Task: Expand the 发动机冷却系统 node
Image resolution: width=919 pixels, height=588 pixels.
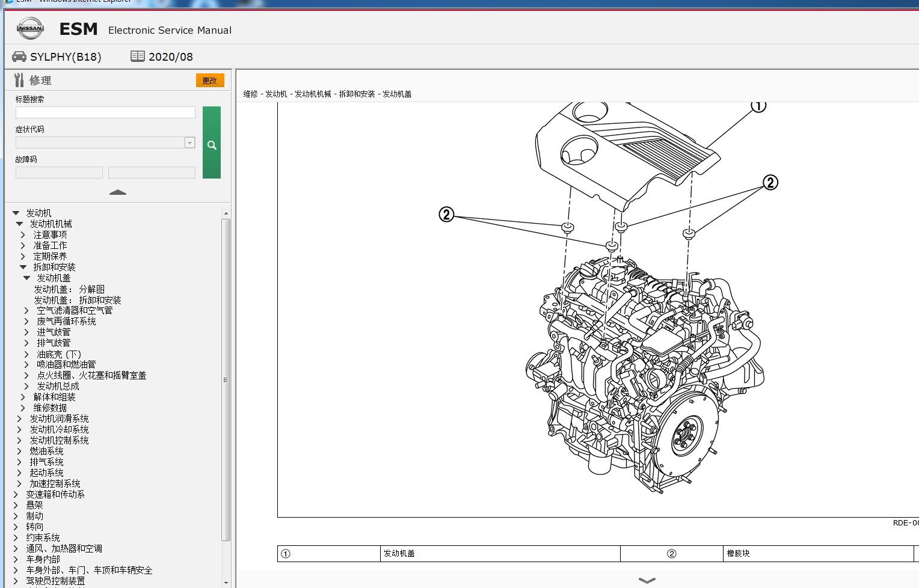Action: pos(19,429)
